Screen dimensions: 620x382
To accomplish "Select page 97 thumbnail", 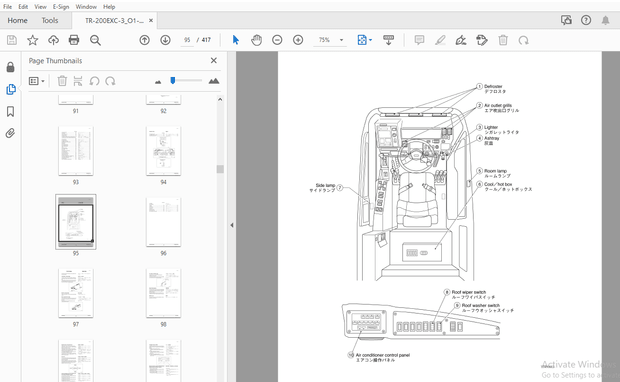I will (x=76, y=293).
